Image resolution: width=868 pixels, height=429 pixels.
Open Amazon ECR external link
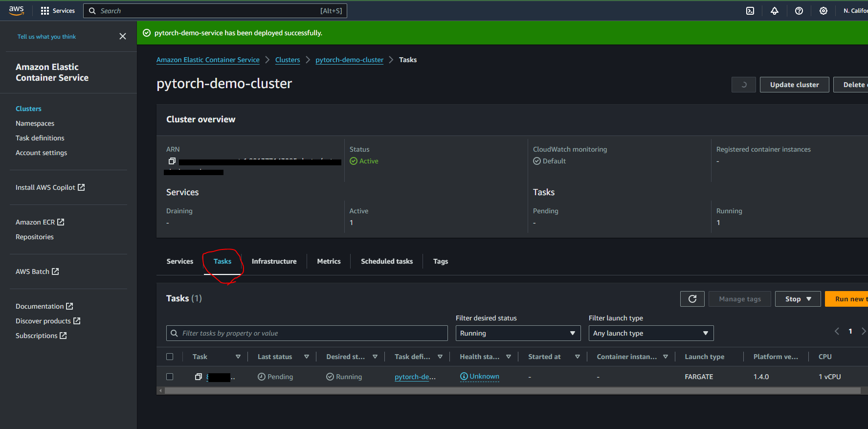click(40, 222)
